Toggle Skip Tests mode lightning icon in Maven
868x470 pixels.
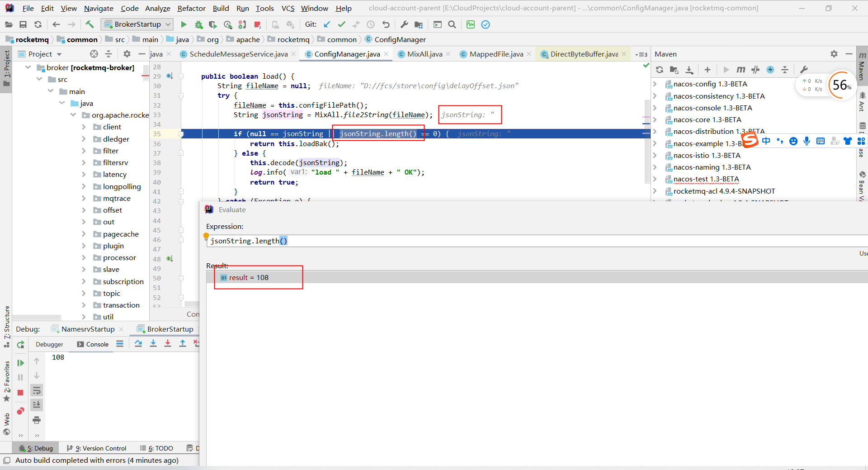pos(770,70)
